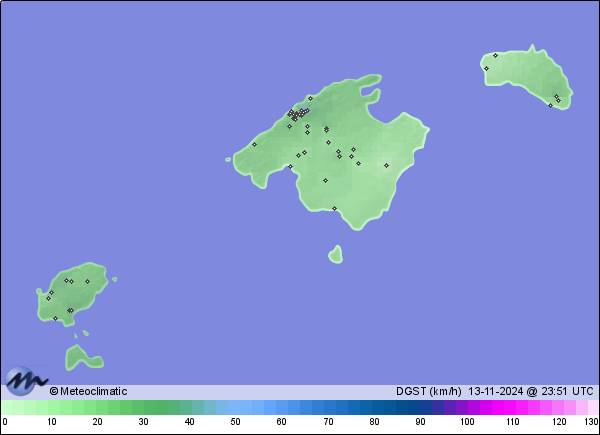
Task: Click the legend value 40
Action: tap(189, 422)
